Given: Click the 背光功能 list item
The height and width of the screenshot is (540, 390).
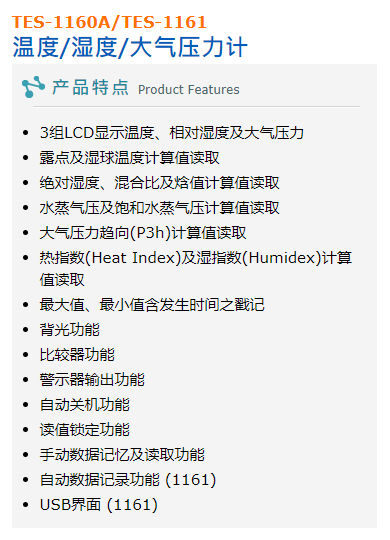Looking at the screenshot, I should (70, 330).
